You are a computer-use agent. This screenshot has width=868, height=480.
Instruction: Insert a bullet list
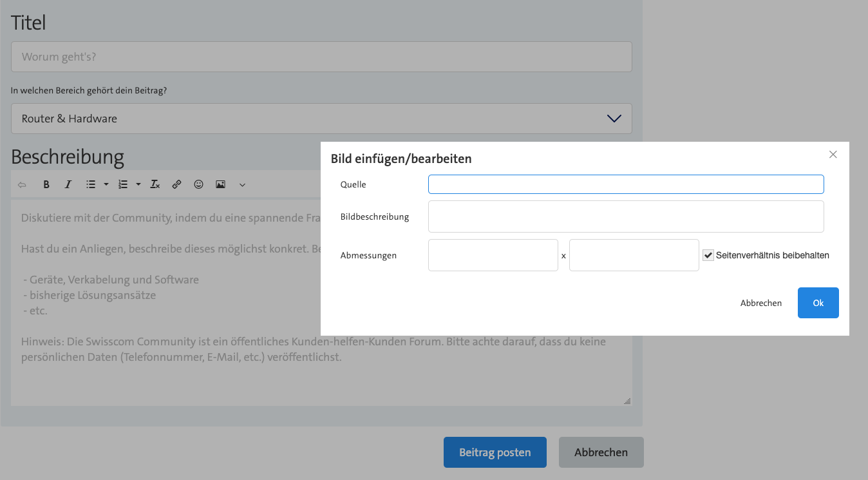coord(91,185)
